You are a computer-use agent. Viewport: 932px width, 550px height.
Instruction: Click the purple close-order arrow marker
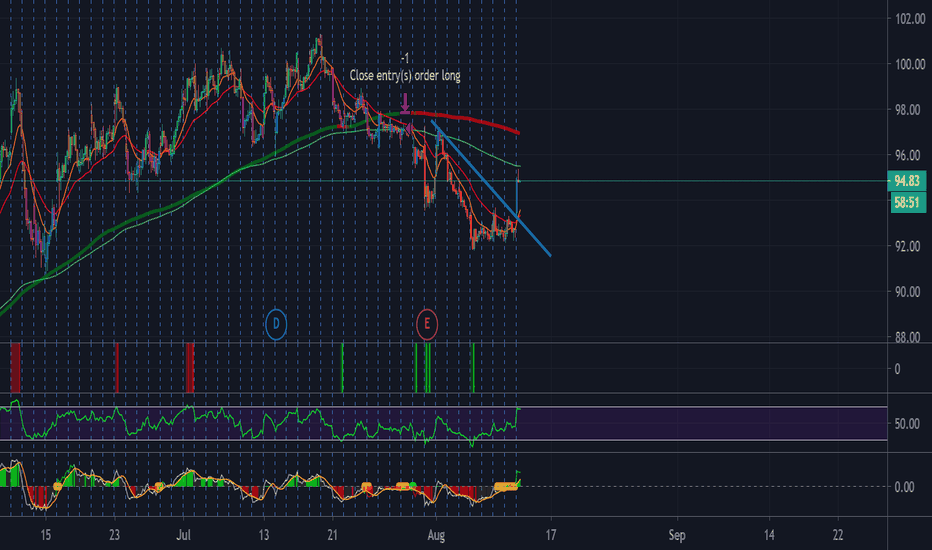coord(405,102)
